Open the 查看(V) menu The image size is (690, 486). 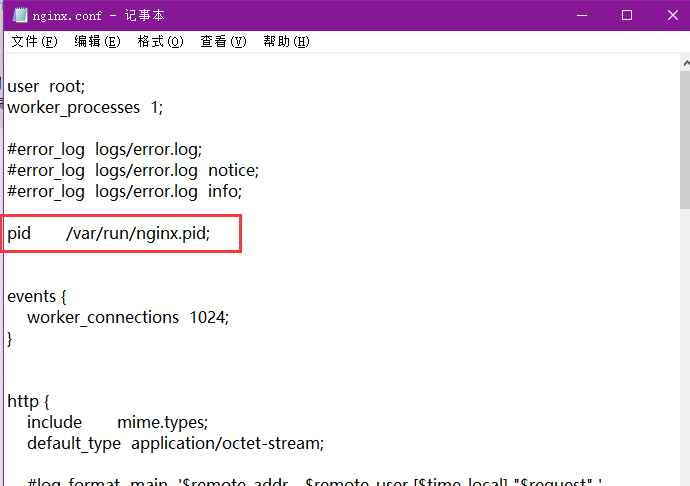(223, 41)
